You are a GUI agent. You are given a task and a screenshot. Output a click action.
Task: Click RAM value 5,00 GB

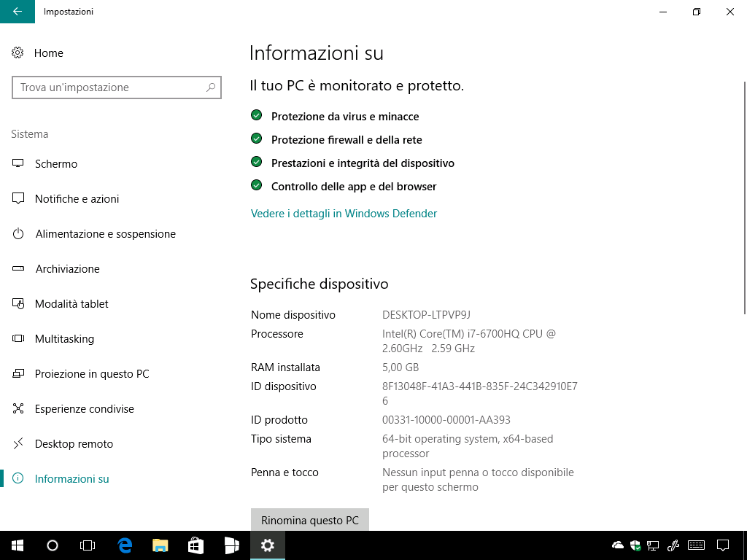coord(400,367)
